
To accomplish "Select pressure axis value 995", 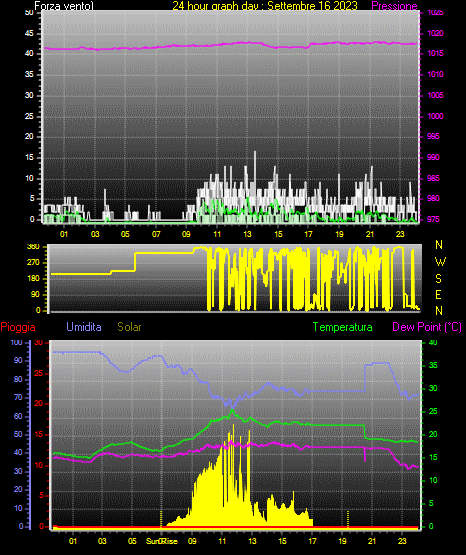I will point(433,136).
